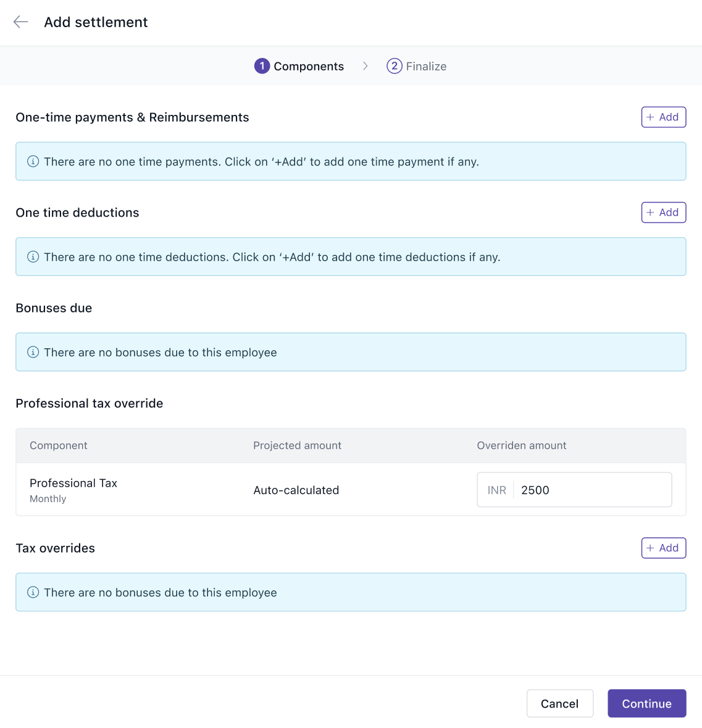The width and height of the screenshot is (702, 728).
Task: Click the Professional Tax Monthly row
Action: point(351,490)
